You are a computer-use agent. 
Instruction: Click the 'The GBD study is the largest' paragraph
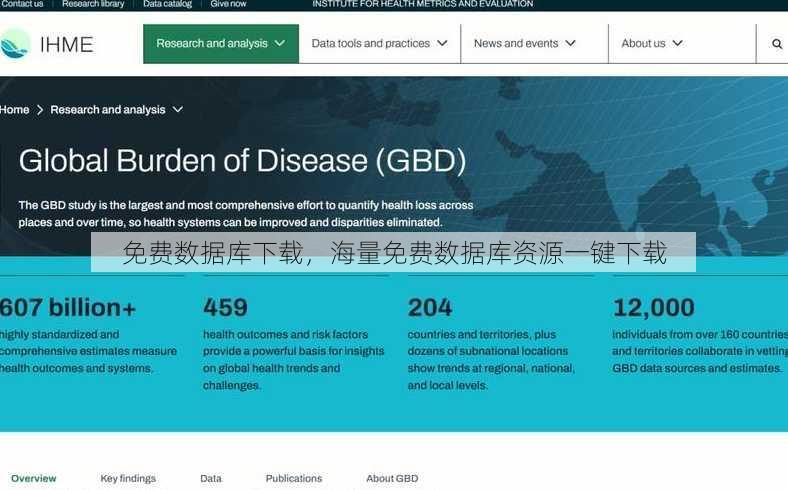tap(246, 214)
